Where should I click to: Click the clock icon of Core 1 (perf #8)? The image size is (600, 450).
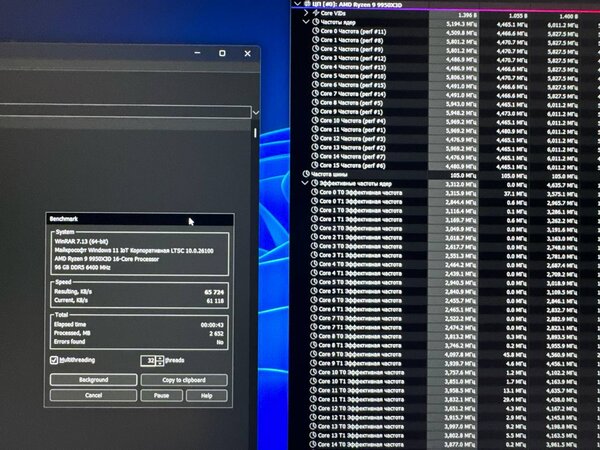coord(316,40)
